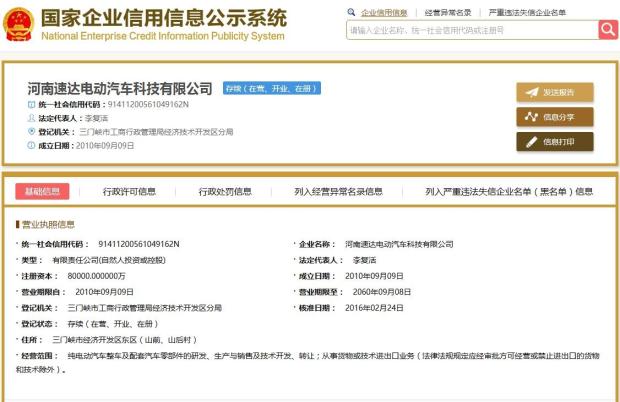Click the paper plane send report icon
Image resolution: width=620 pixels, height=402 pixels.
532,92
